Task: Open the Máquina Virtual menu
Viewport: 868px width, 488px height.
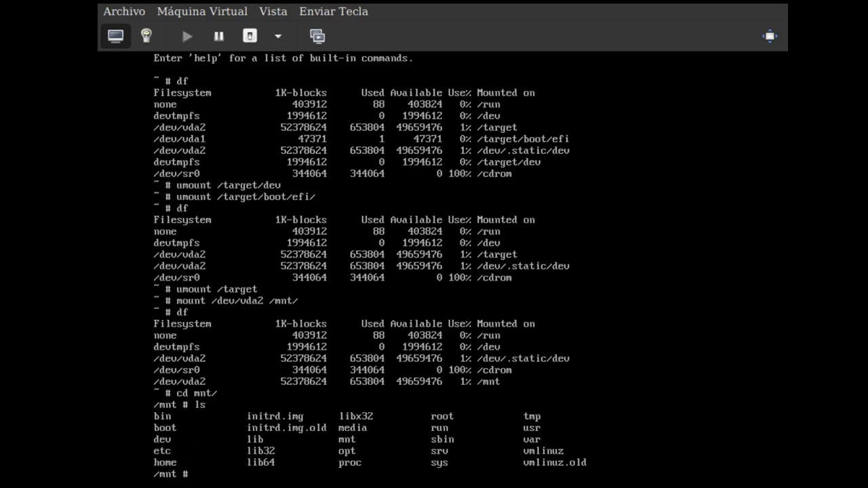Action: [202, 12]
